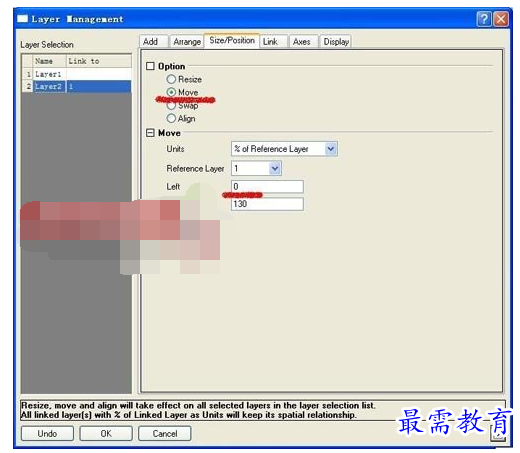Viewport: 520px width, 453px height.
Task: Pick the Swap radio option
Action: pyautogui.click(x=171, y=105)
